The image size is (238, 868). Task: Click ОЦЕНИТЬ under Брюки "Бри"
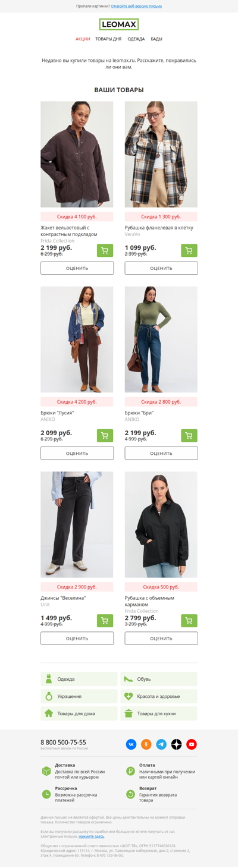click(161, 453)
